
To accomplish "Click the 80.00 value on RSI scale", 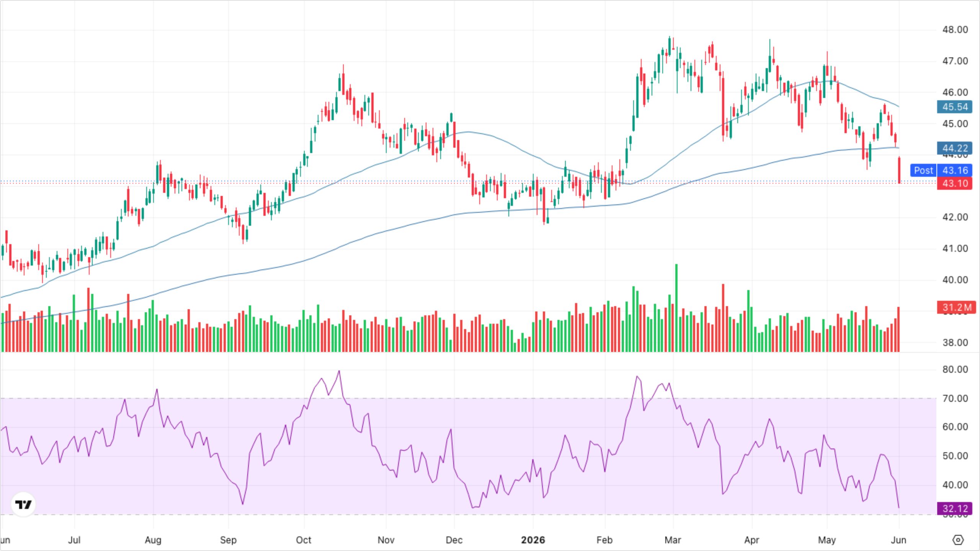I will (x=955, y=369).
